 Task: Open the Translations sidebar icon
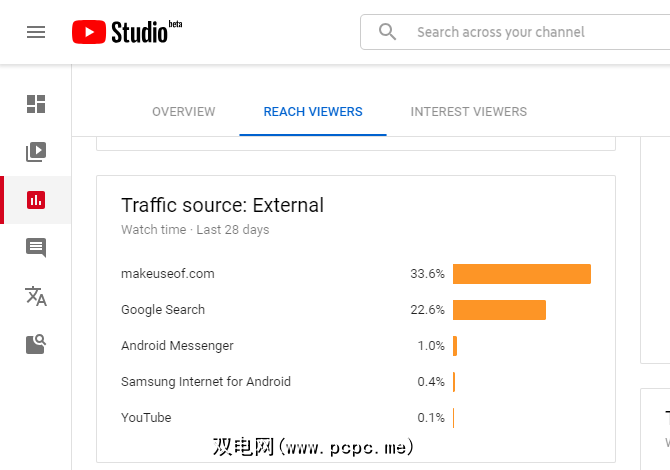pyautogui.click(x=36, y=296)
